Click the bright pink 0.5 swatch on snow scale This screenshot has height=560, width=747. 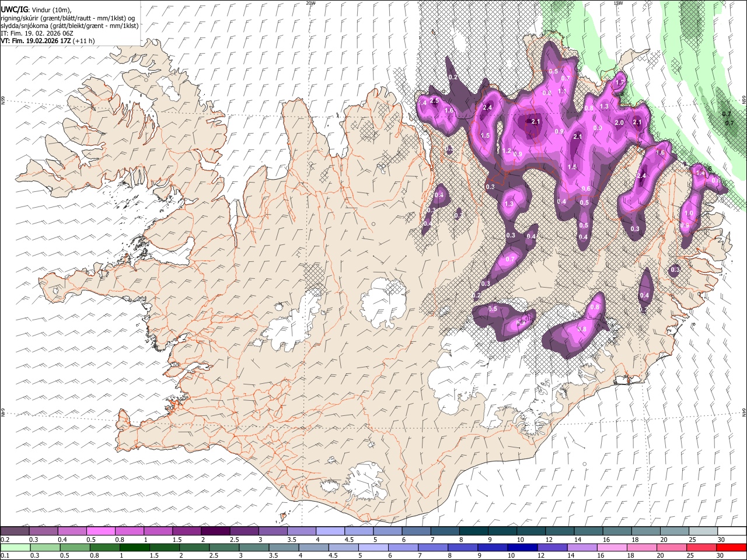101,531
